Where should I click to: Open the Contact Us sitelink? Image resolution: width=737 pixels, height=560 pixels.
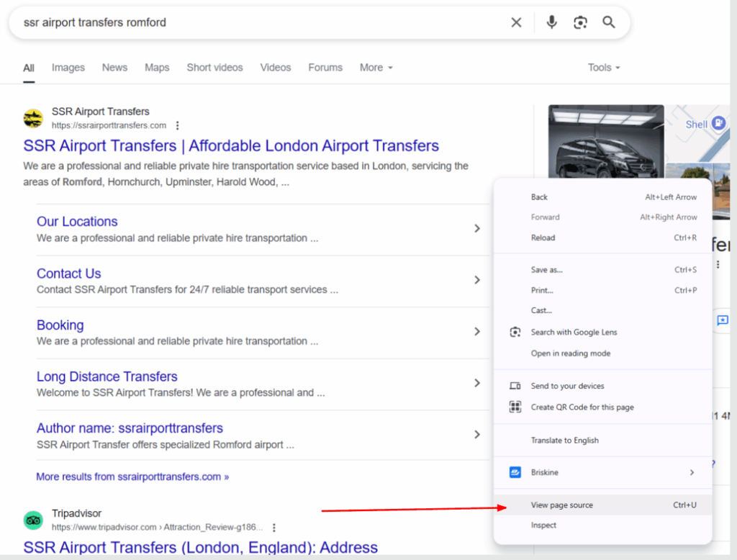click(69, 274)
